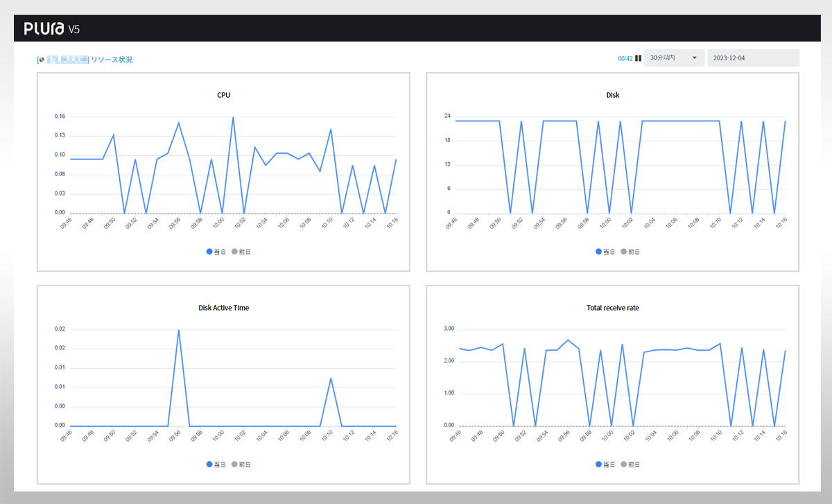Toggle 前日 legend in Disk Active Time chart
The image size is (832, 504).
(241, 464)
